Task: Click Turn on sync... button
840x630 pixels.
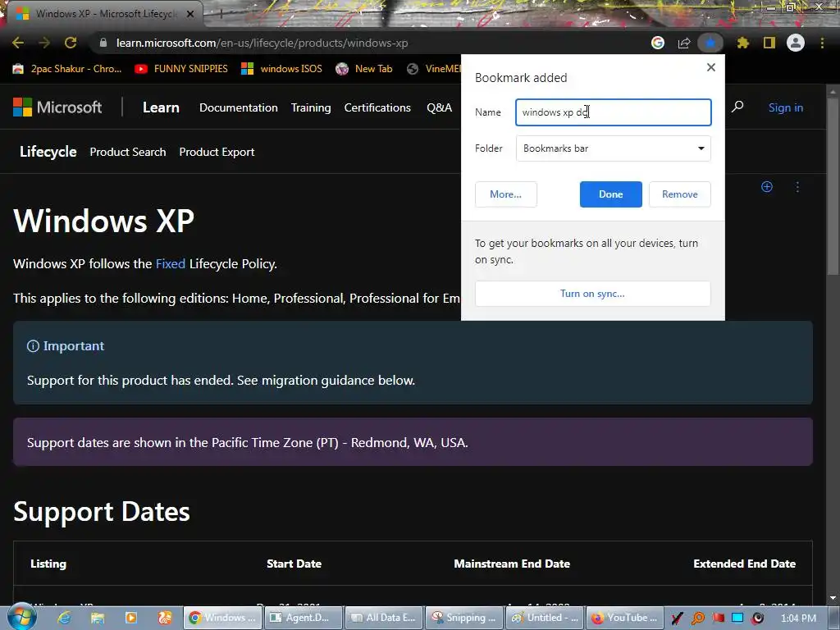Action: [x=592, y=294]
